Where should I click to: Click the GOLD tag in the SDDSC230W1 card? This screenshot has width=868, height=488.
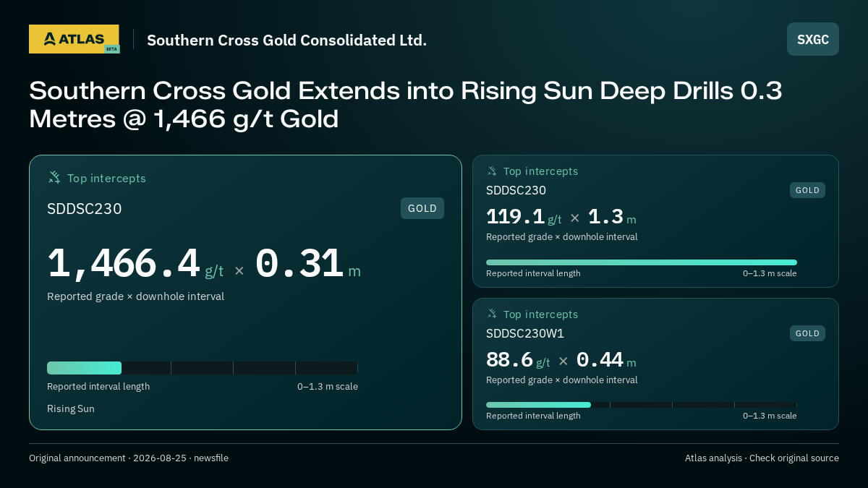807,333
